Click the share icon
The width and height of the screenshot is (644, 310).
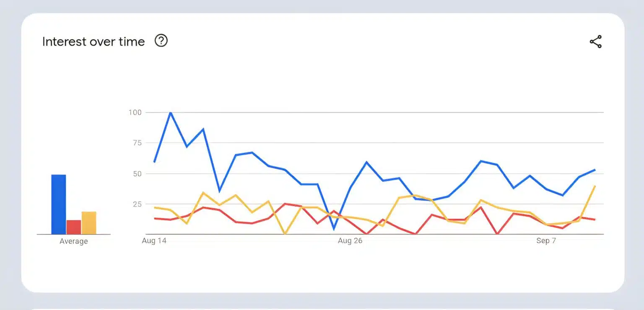[x=595, y=42]
